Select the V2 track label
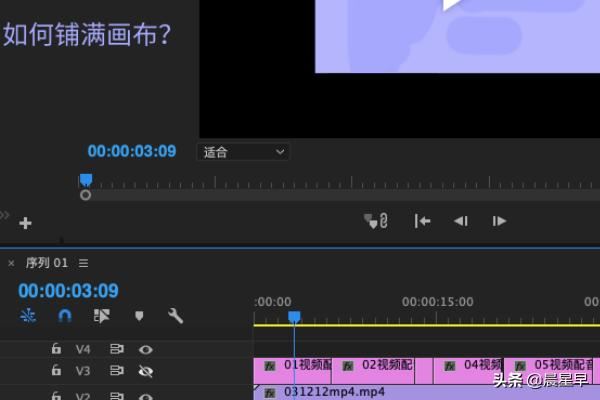Screen dimensions: 600x400 83,396
